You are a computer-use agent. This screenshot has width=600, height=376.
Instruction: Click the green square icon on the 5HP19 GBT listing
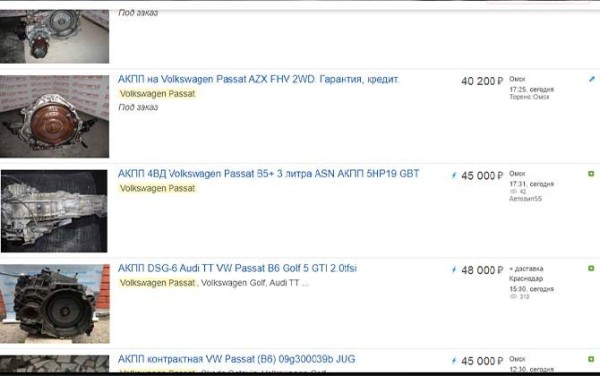591,174
